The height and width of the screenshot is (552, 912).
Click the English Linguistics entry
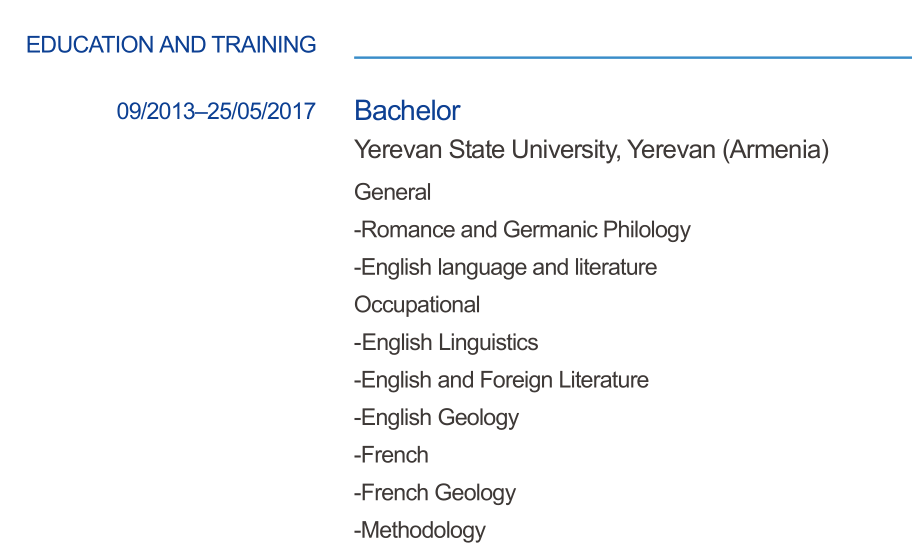tap(447, 342)
